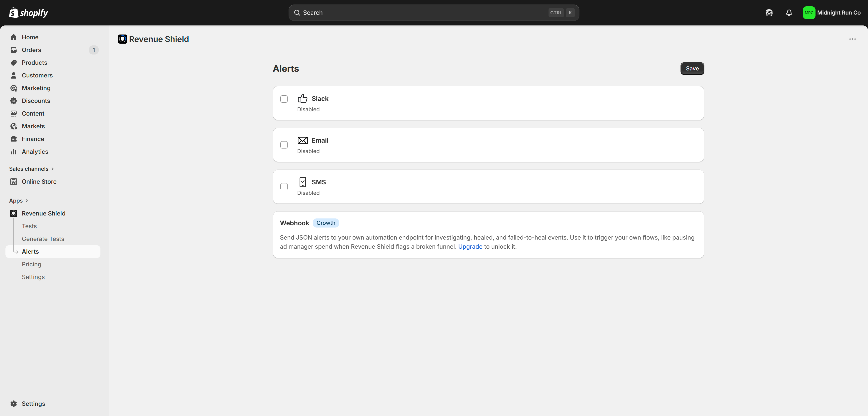Viewport: 868px width, 416px height.
Task: Click the Revenue Shield logo in page header
Action: [123, 39]
